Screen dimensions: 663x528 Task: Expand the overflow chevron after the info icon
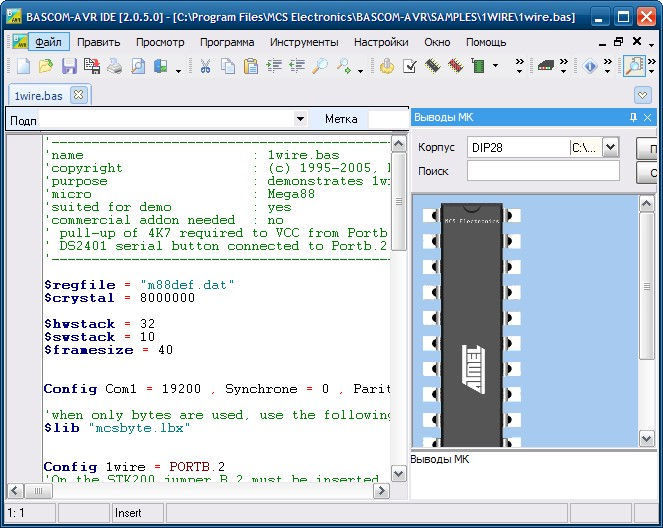click(x=607, y=66)
